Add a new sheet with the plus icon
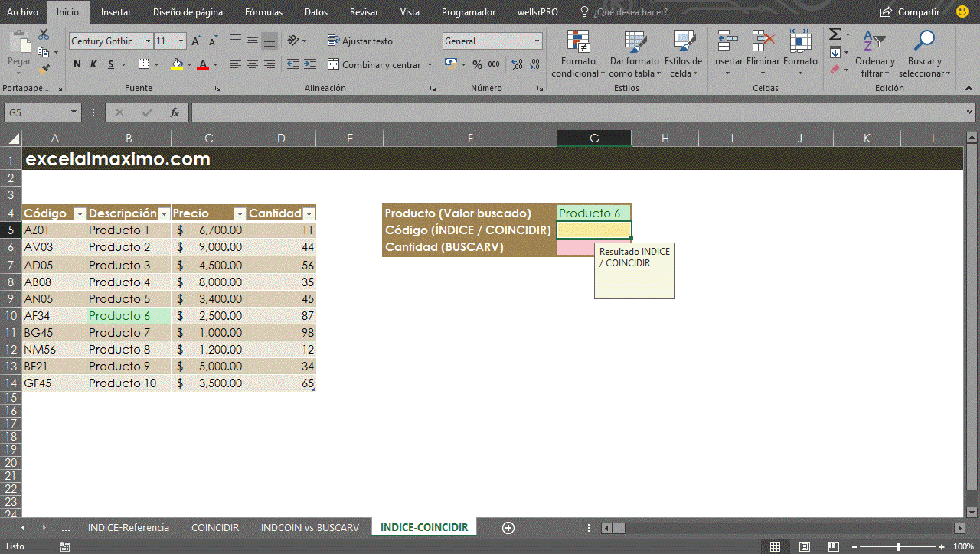980x554 pixels. (x=508, y=527)
